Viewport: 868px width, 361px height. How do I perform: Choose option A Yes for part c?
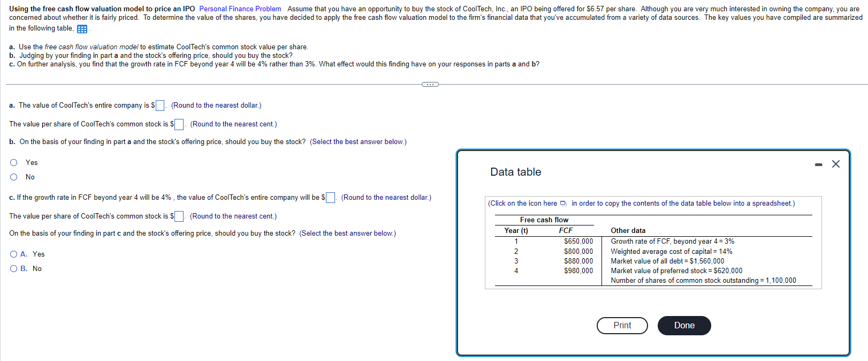[x=14, y=254]
